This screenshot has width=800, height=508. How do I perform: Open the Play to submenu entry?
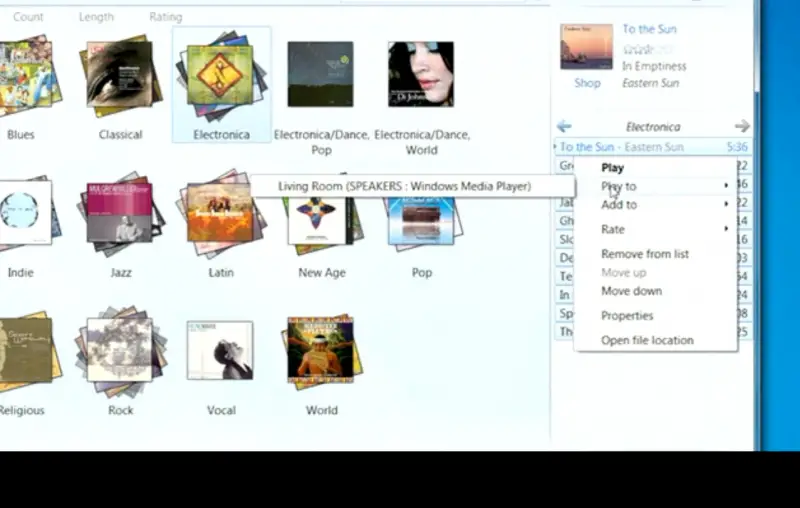pyautogui.click(x=655, y=186)
